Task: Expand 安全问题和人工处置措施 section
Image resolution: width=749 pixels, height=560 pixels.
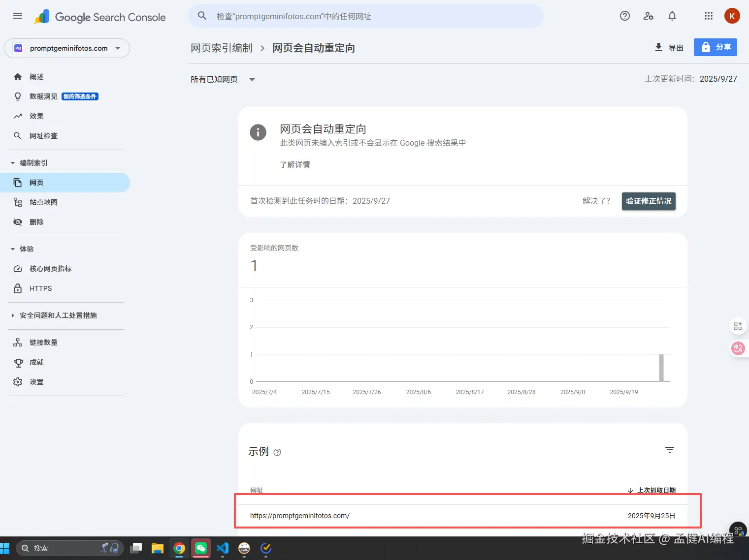Action: click(54, 315)
